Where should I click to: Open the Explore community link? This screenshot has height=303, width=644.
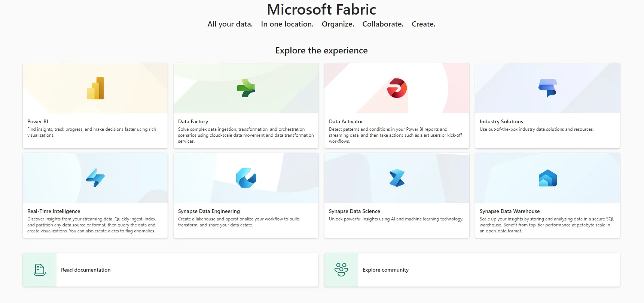[385, 270]
